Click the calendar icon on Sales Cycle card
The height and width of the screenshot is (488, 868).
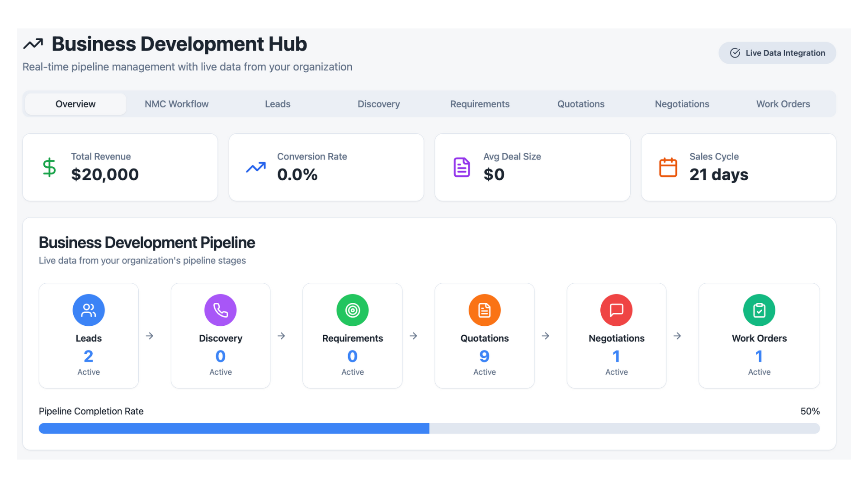(x=668, y=167)
